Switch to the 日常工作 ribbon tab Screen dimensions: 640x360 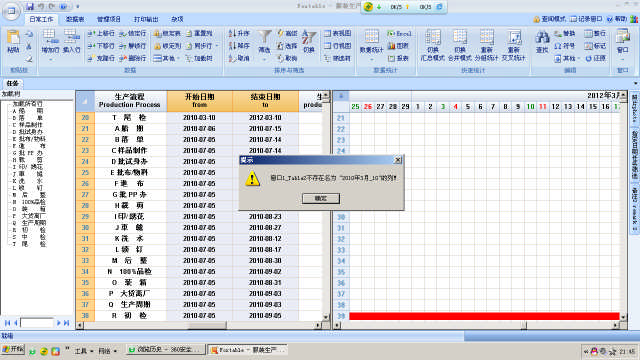pyautogui.click(x=41, y=19)
